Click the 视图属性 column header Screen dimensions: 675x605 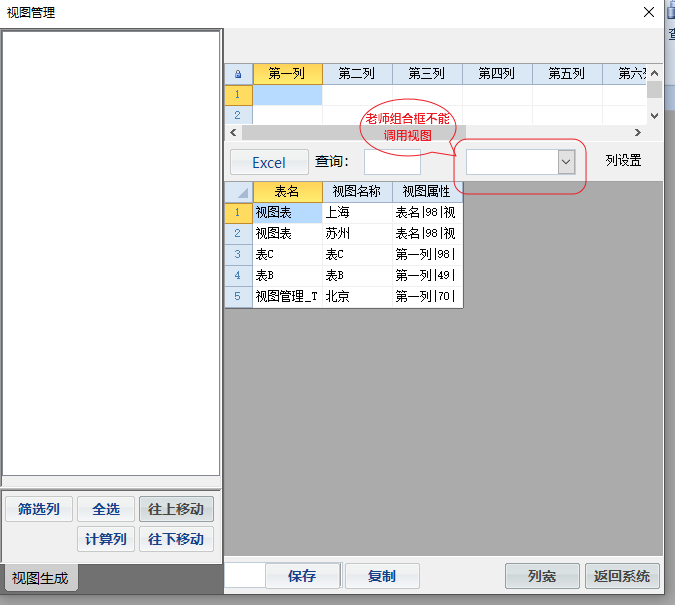427,191
